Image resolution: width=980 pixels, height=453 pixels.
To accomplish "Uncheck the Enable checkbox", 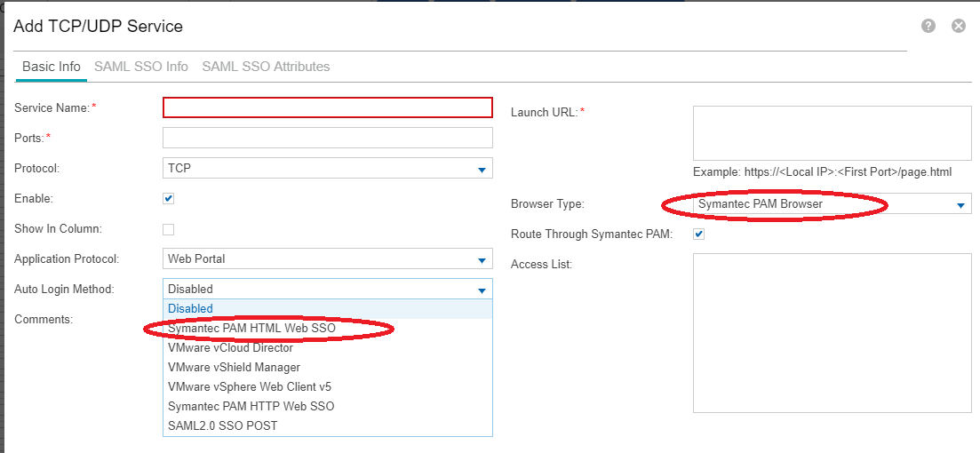I will point(169,198).
